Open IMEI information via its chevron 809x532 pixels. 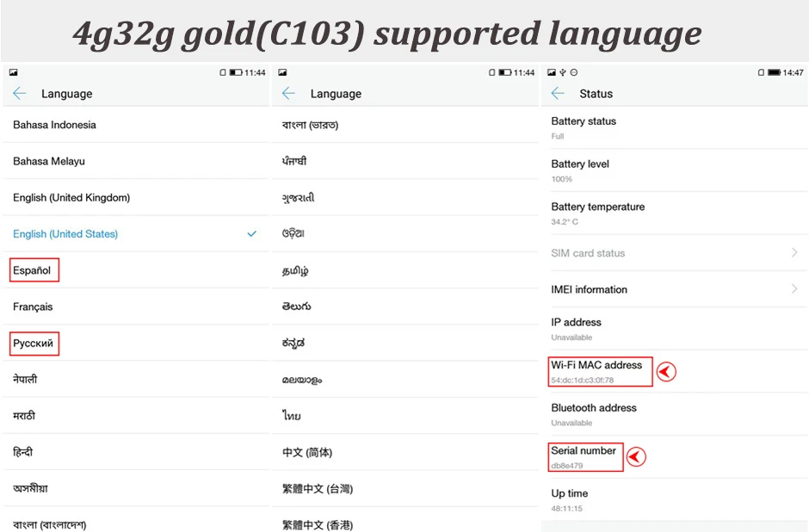(x=794, y=288)
